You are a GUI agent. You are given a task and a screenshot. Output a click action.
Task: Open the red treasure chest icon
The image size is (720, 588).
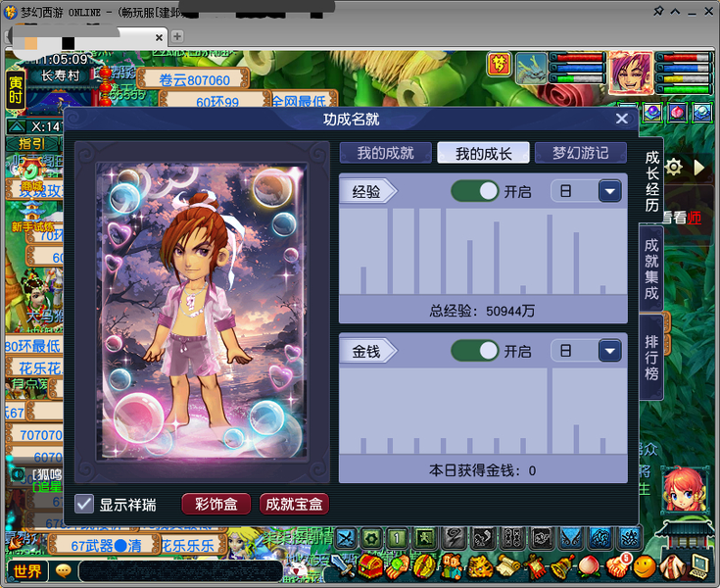point(370,566)
